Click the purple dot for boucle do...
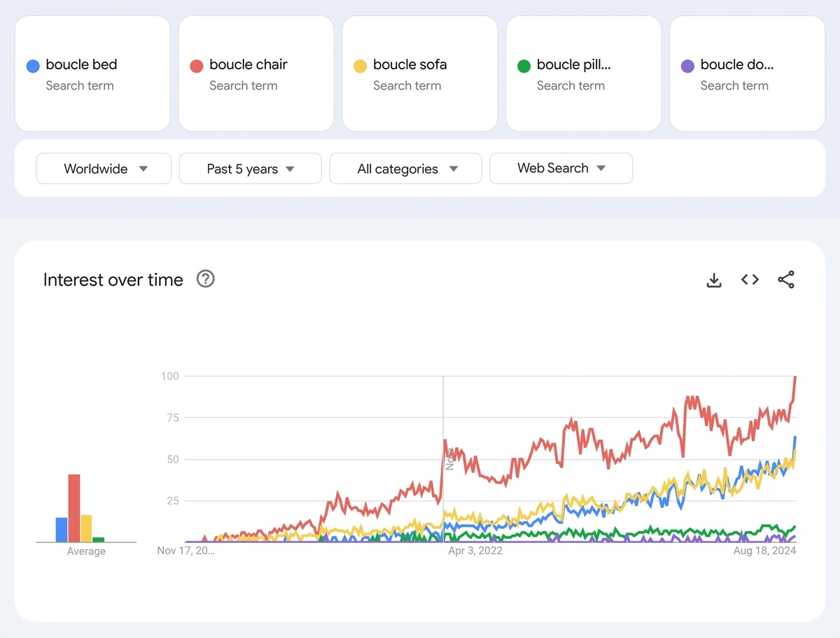This screenshot has width=840, height=638. tap(688, 66)
